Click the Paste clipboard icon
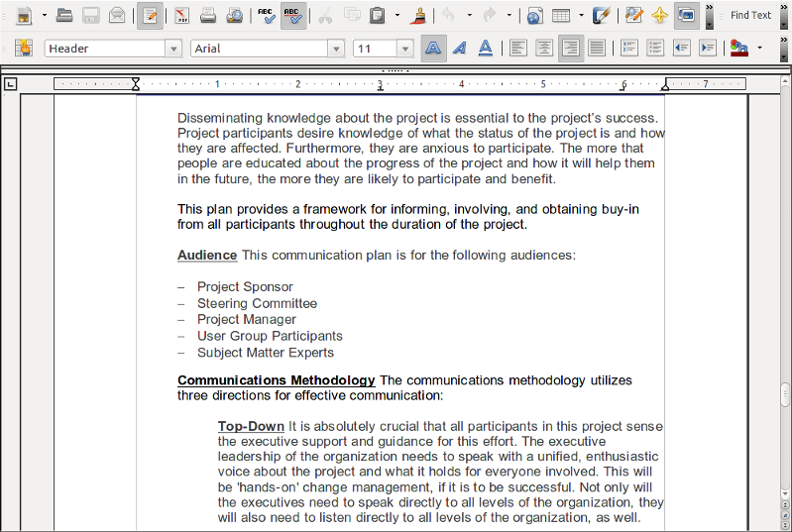Image resolution: width=792 pixels, height=532 pixels. click(x=378, y=16)
